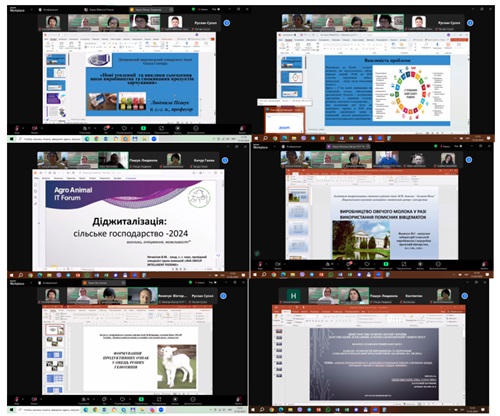Click green Share Screen in top-left Zoom window
This screenshot has width=500, height=416.
pos(143,128)
